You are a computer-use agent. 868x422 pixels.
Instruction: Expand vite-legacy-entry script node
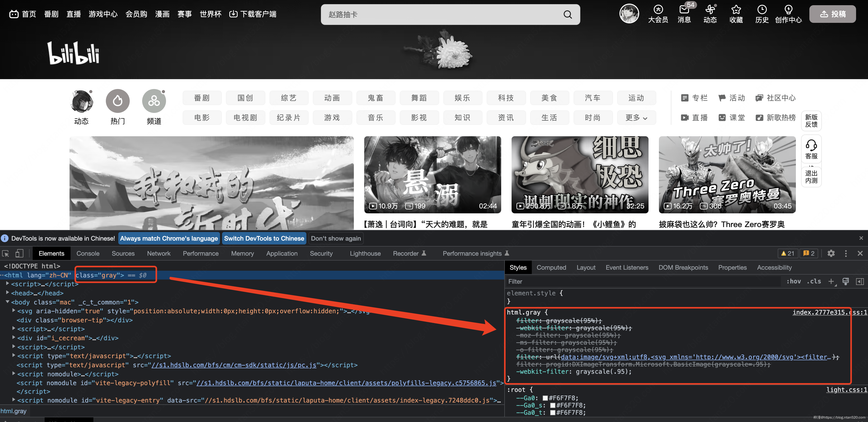(13, 400)
